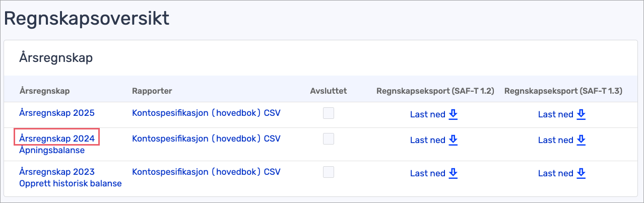
Task: Click SAF-T 1.3 download arrow icon for 2024
Action: click(581, 140)
